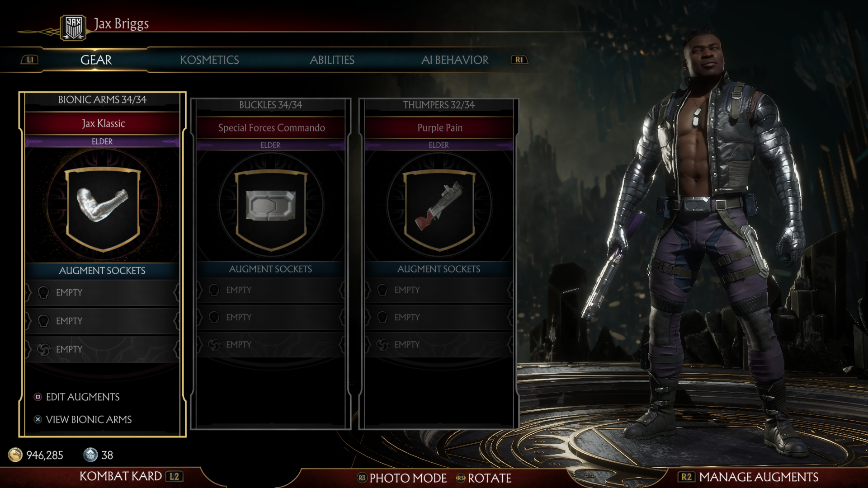
Task: Select third empty Thumpers augment socket
Action: 439,345
